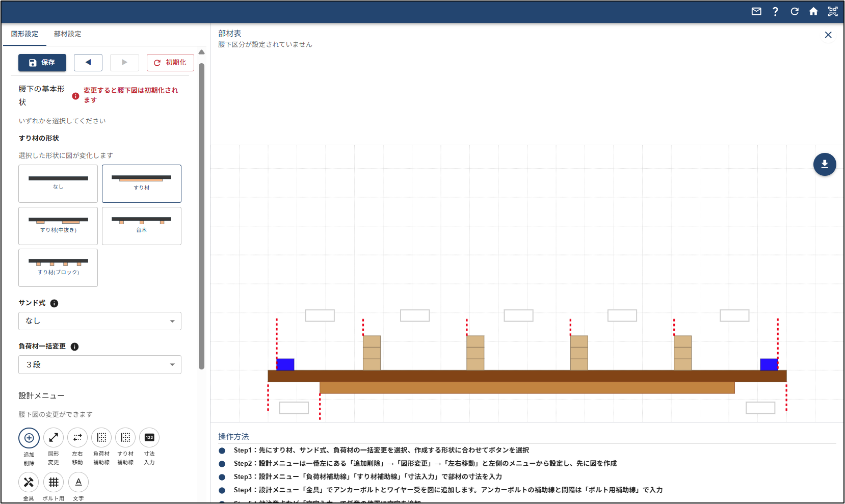Click scrollbar up arrow in left panel
Image resolution: width=845 pixels, height=504 pixels.
click(x=202, y=52)
